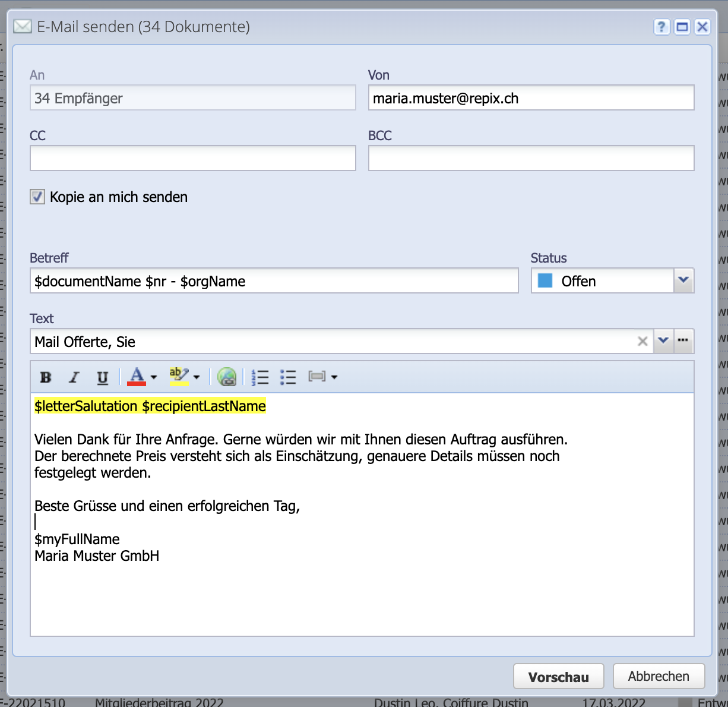Apply the text highlight tool
Viewport: 728px width, 707px height.
(179, 377)
